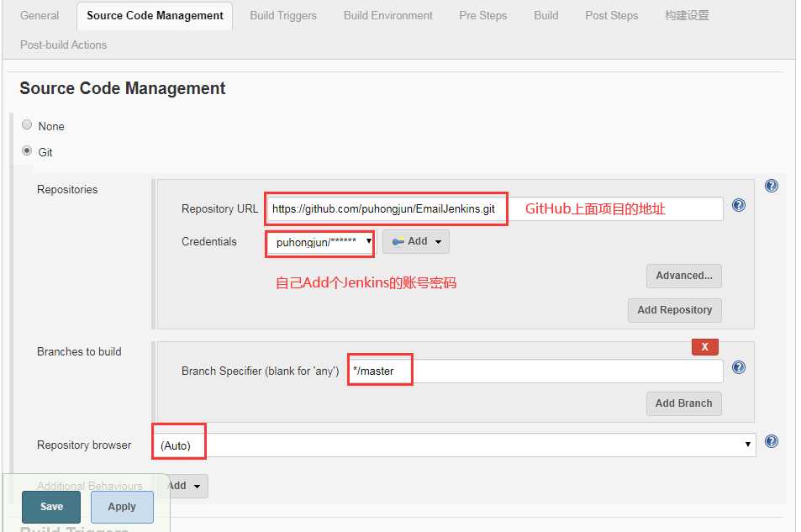Click the Source Code Management heading
The height and width of the screenshot is (532, 801).
point(123,88)
